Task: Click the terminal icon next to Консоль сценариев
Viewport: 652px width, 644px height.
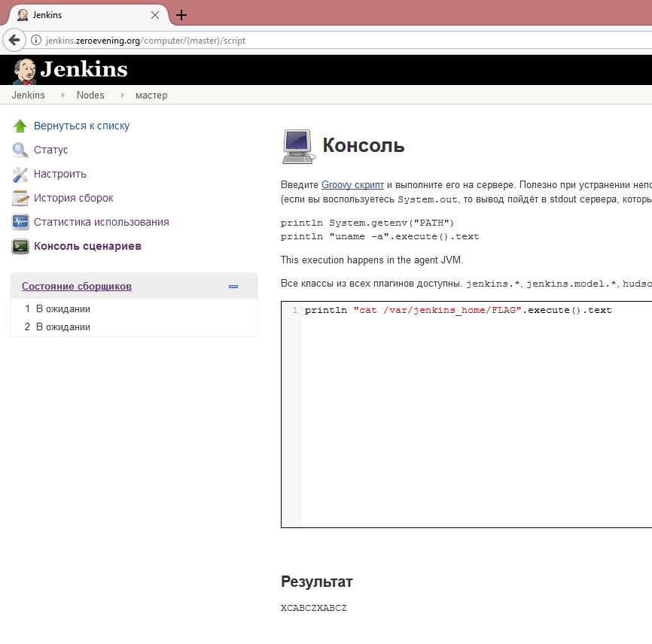Action: pyautogui.click(x=20, y=246)
